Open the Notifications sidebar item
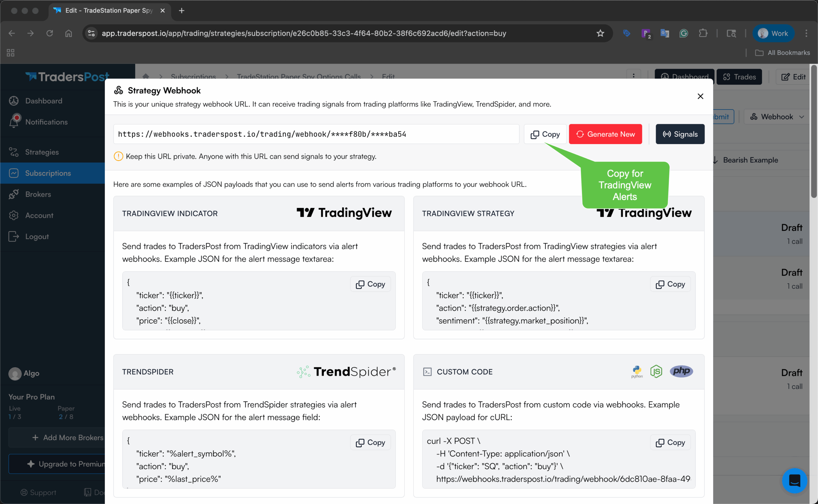Screen dimensions: 818x504 coord(46,122)
